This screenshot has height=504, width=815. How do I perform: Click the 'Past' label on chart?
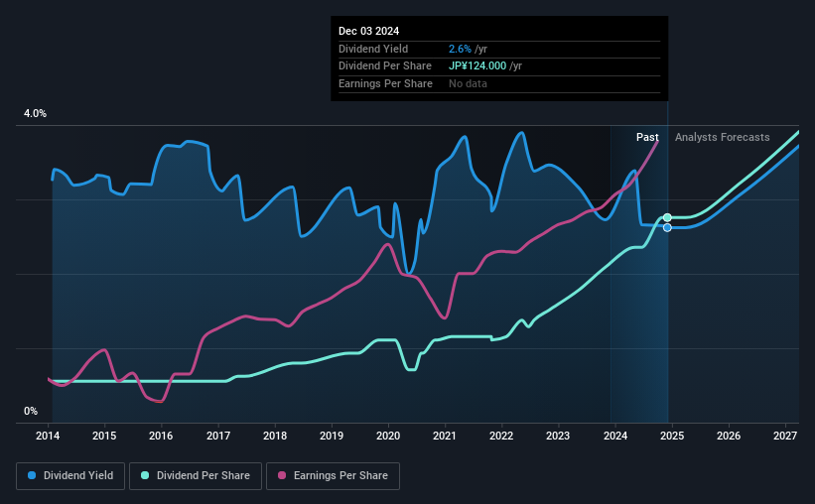tap(647, 137)
